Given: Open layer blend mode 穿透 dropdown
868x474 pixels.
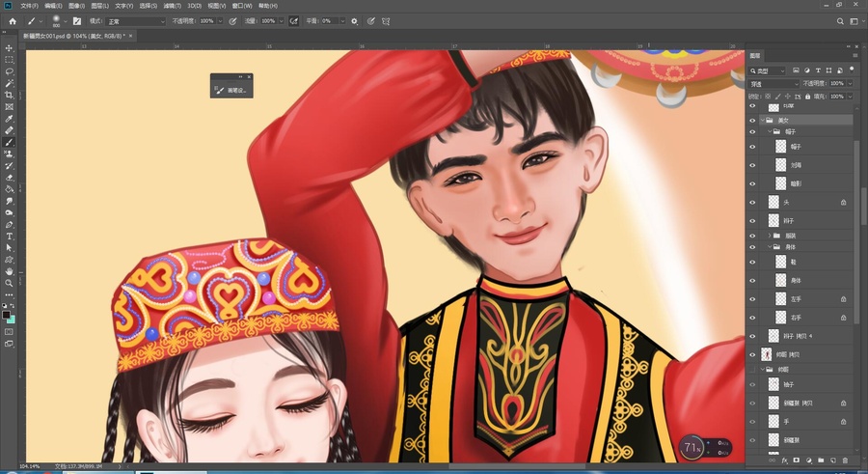Looking at the screenshot, I should [x=774, y=84].
